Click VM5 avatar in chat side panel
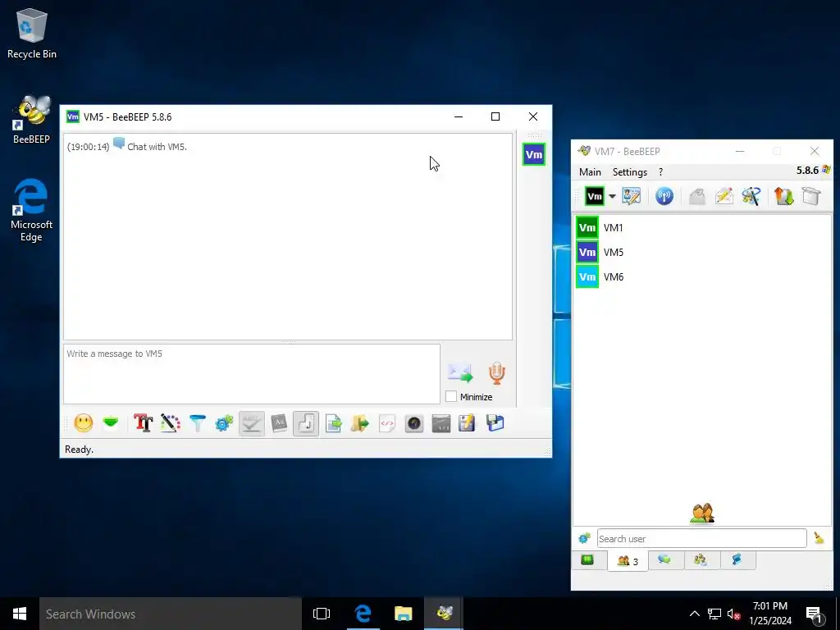840x630 pixels. point(534,155)
